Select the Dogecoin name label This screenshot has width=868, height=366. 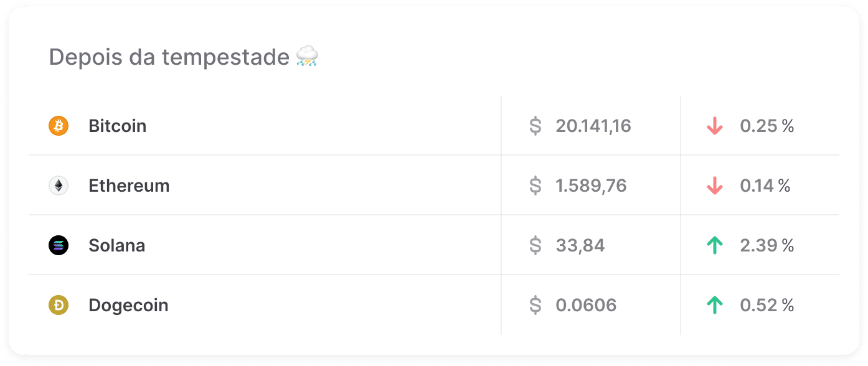click(x=128, y=305)
